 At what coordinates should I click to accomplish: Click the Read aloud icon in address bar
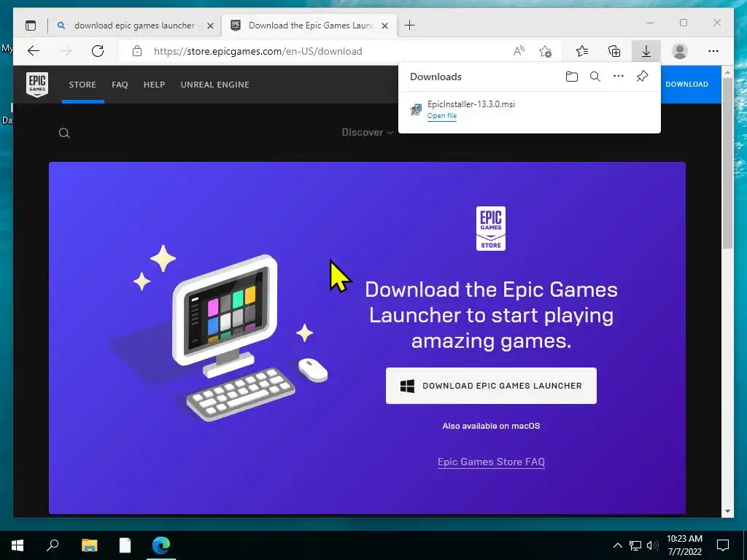519,51
